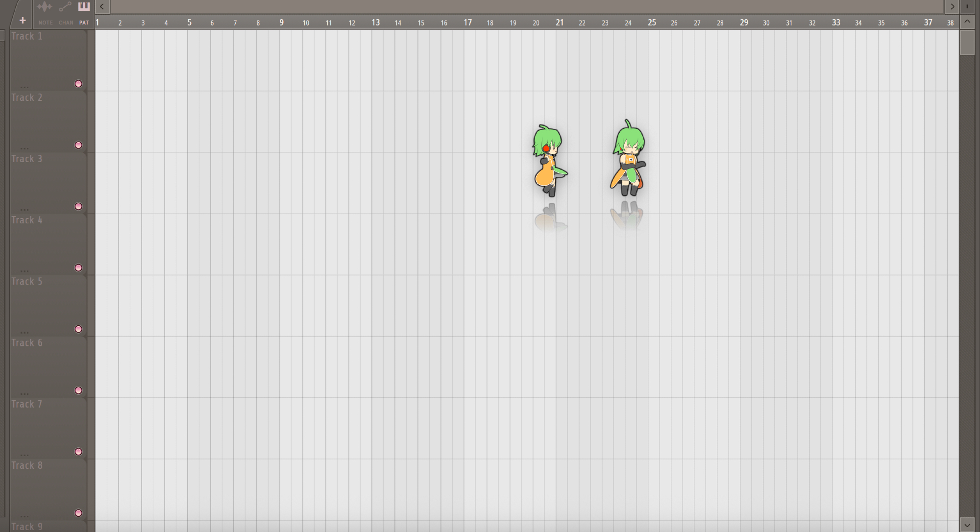
Task: Open Track 2 three-dots options
Action: pos(24,148)
